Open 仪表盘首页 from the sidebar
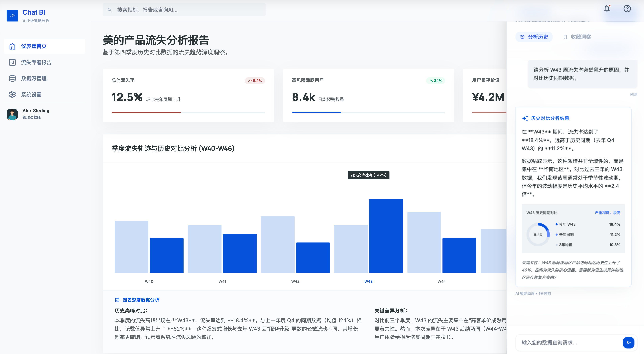The height and width of the screenshot is (354, 644). pyautogui.click(x=34, y=46)
